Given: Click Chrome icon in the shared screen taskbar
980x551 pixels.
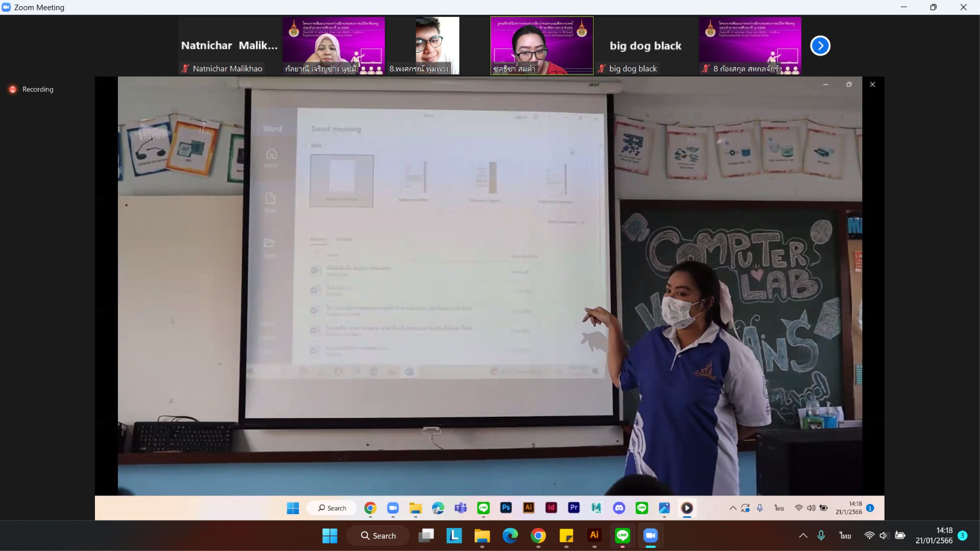Looking at the screenshot, I should [x=370, y=508].
